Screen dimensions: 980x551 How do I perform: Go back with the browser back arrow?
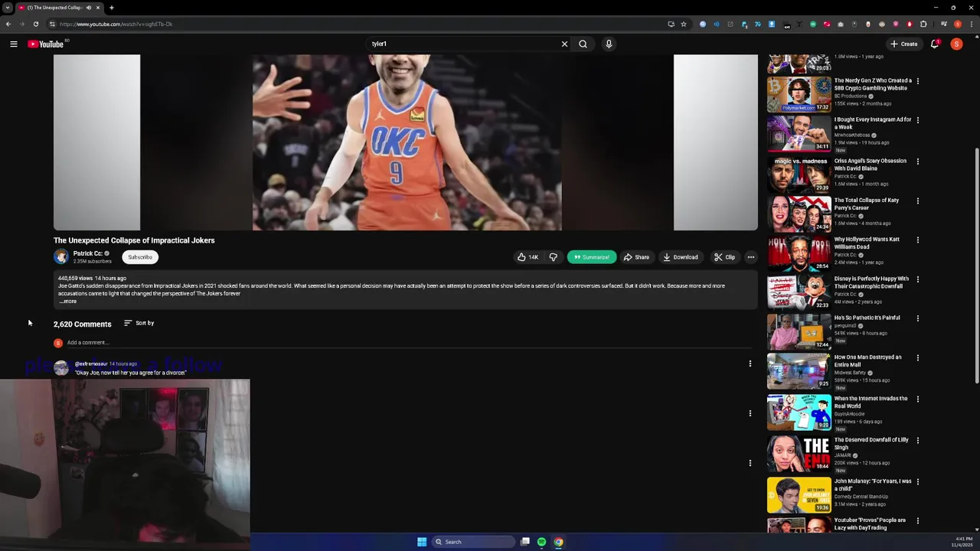[8, 24]
